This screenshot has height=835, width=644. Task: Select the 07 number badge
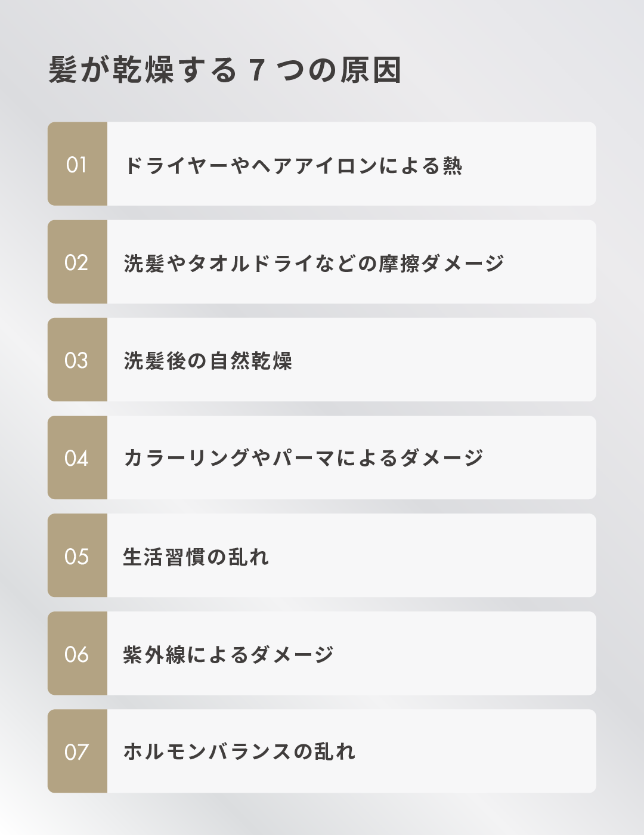(x=78, y=751)
